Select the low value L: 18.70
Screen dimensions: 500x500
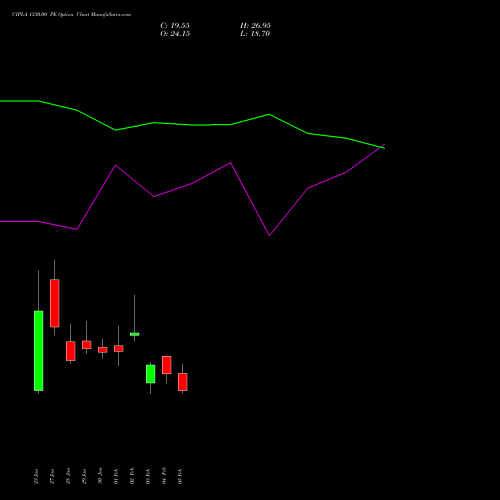point(255,34)
